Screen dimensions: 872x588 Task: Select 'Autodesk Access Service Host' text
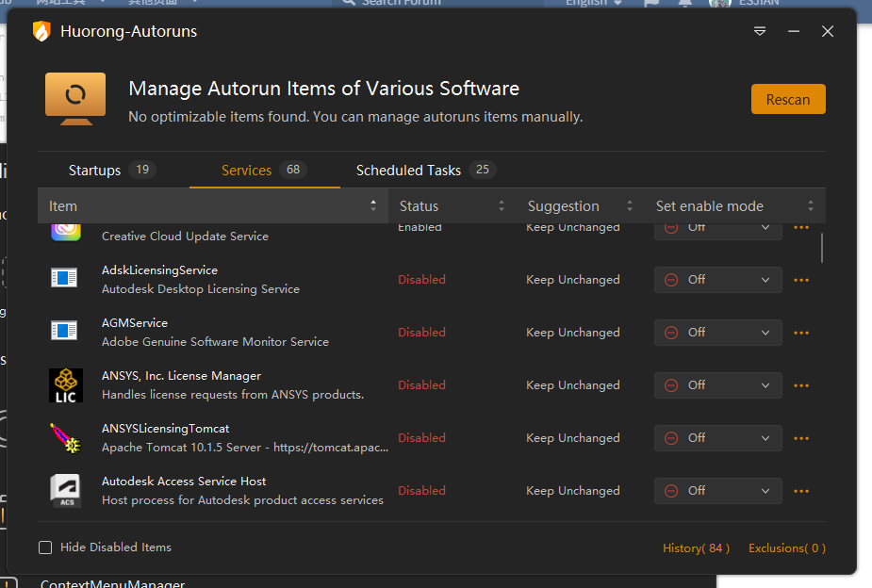[x=184, y=482]
